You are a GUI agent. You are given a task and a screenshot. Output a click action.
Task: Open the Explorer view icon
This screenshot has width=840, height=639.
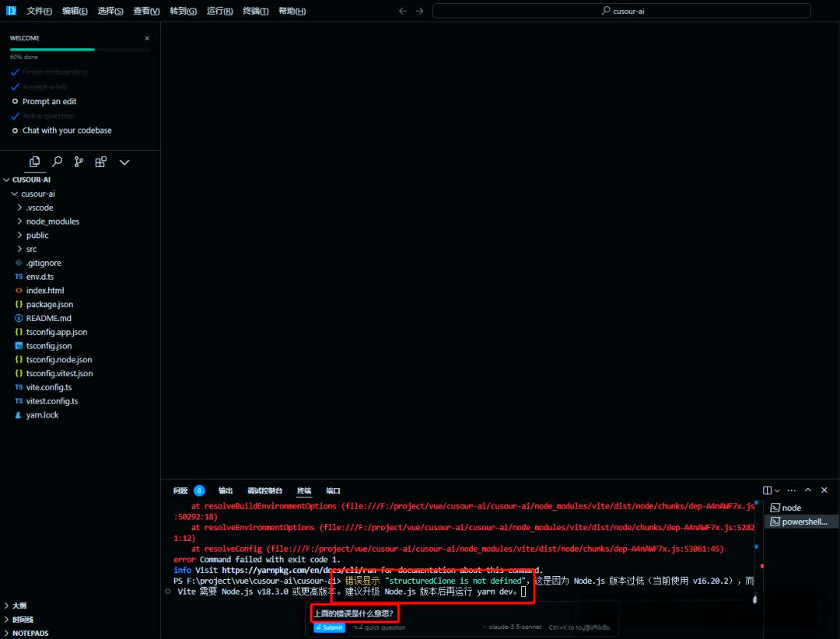[x=34, y=162]
